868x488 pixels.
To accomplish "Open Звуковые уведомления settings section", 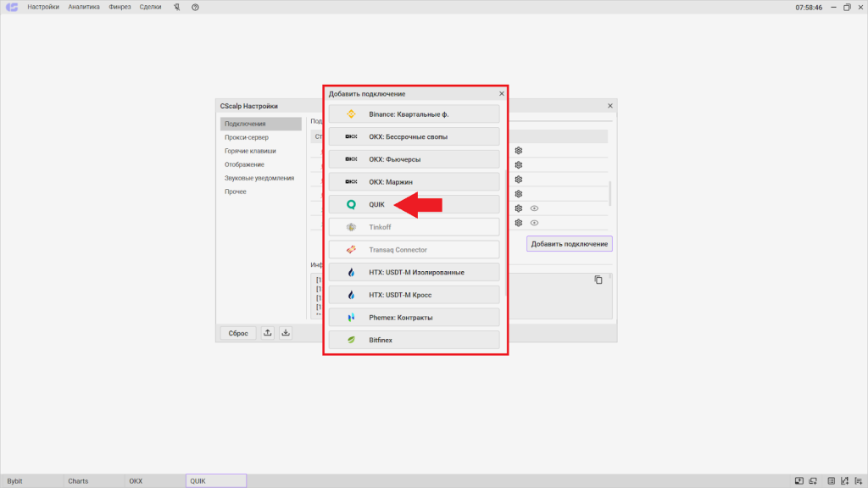I will [259, 178].
